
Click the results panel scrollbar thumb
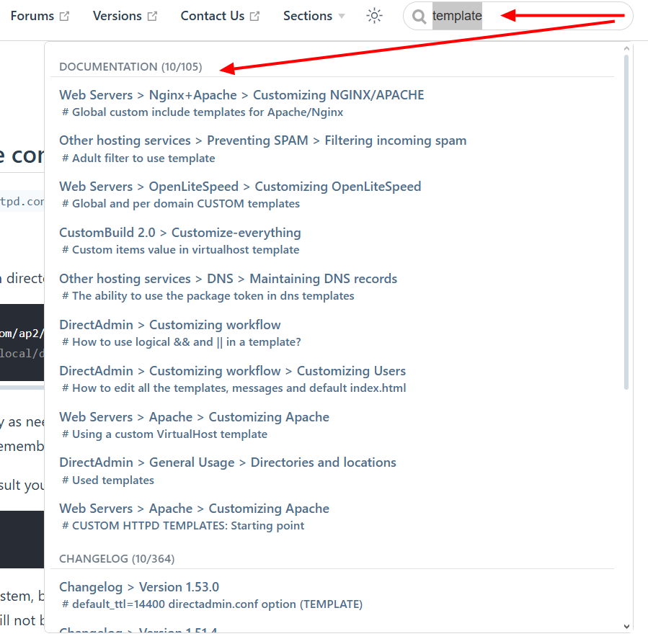(626, 223)
